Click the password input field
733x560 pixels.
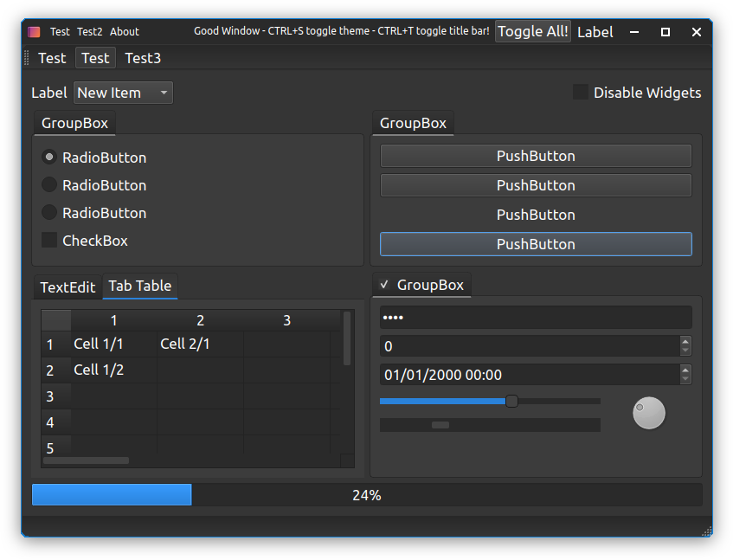536,318
